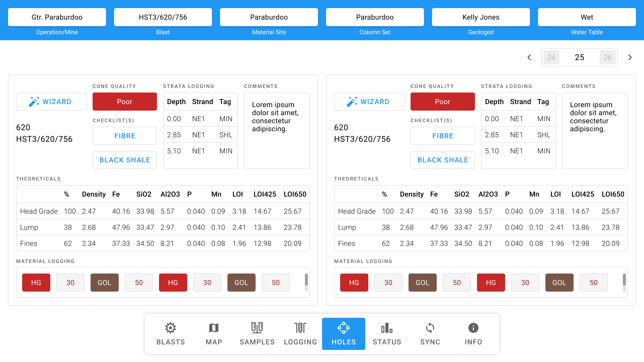
Task: Open Black Shale checklist, right card
Action: coord(442,160)
